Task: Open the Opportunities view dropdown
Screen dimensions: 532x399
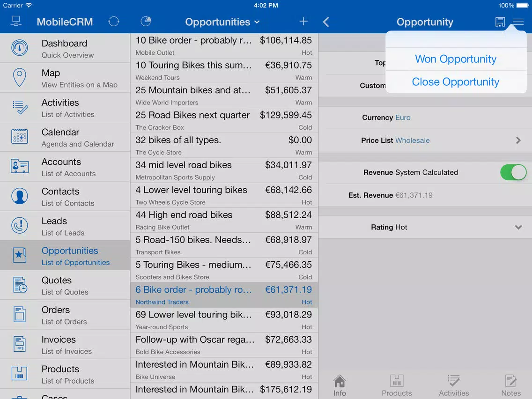Action: 222,22
